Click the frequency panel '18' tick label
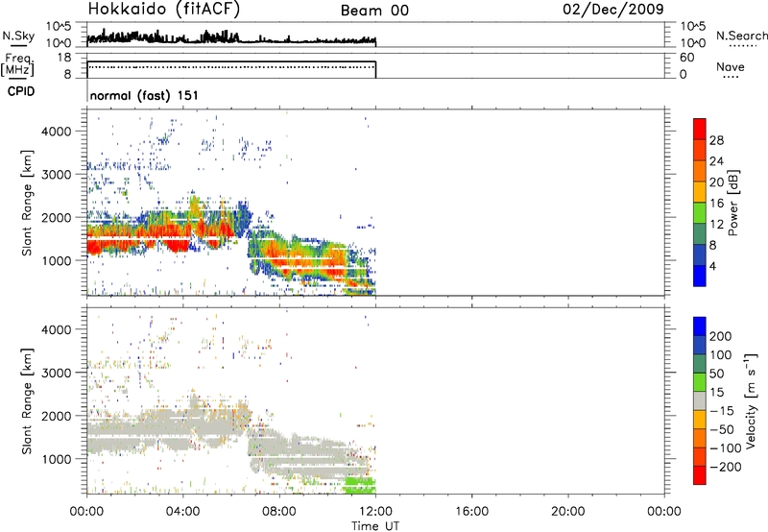 [63, 58]
